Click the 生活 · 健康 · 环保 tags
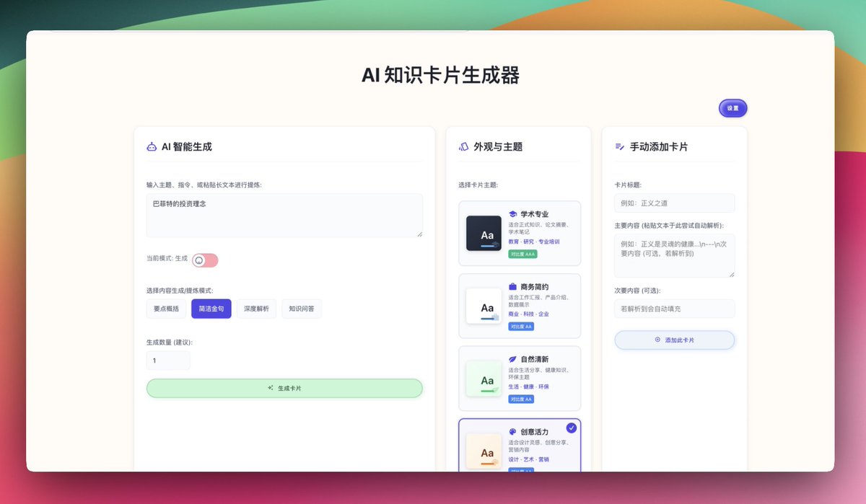Viewport: 866px width, 504px height. coord(528,386)
